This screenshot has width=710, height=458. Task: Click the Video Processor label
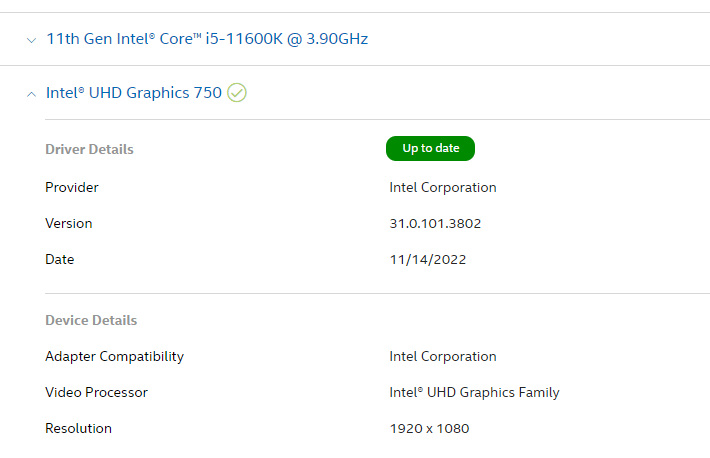tap(96, 392)
